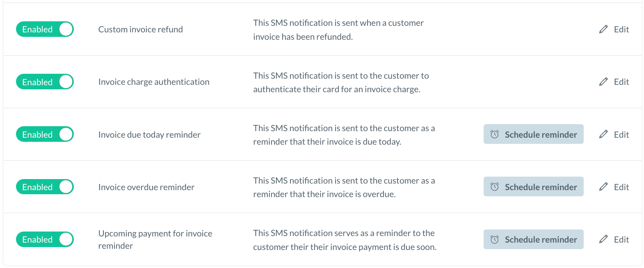This screenshot has width=644, height=268.
Task: Switch off Invoice due today reminder
Action: [45, 134]
